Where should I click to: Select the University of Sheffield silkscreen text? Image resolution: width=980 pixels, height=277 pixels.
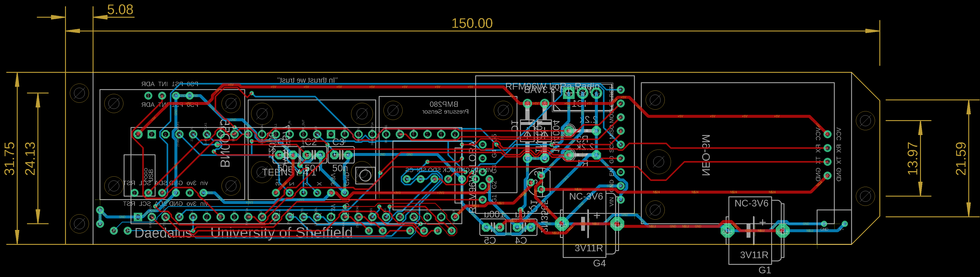[281, 232]
